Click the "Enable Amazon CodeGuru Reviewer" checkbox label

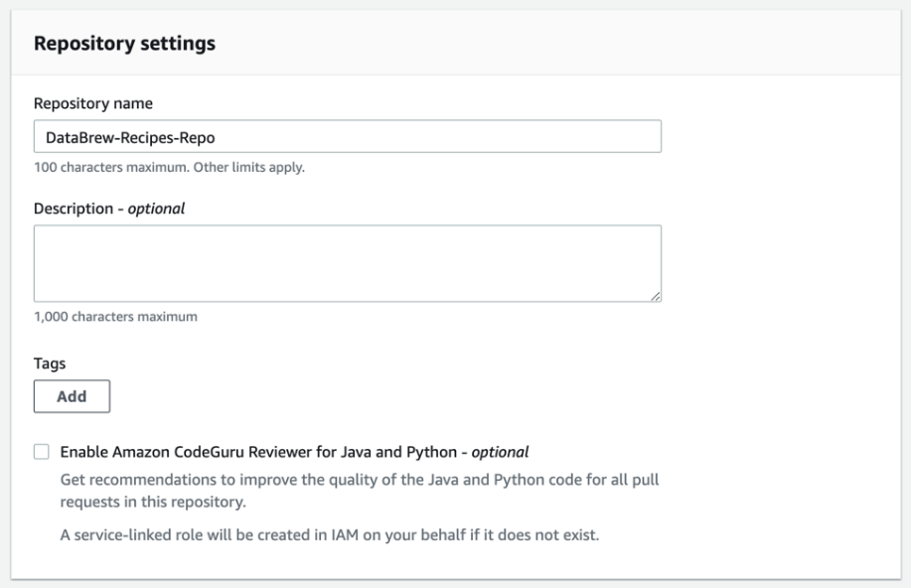click(263, 452)
